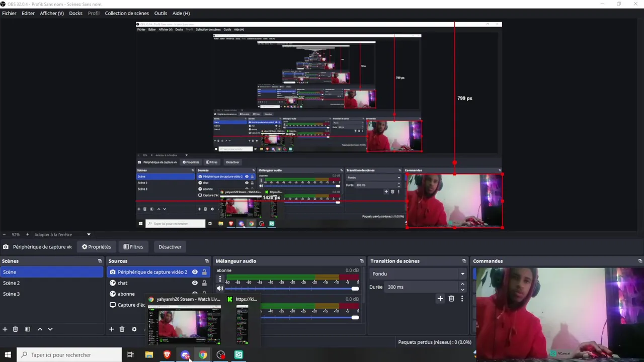Image resolution: width=644 pixels, height=362 pixels.
Task: Open Task View on the taskbar
Action: click(x=130, y=355)
